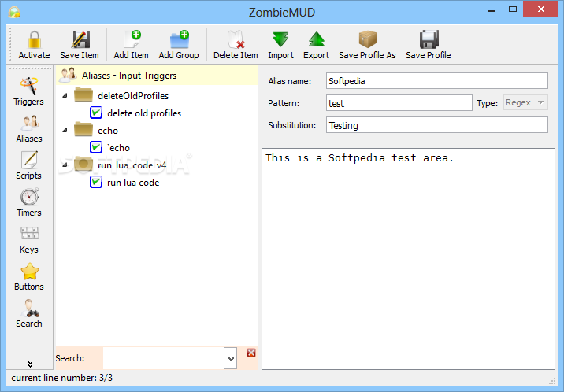The height and width of the screenshot is (392, 564).
Task: Select the deleteOldProfiles group label
Action: (x=133, y=96)
